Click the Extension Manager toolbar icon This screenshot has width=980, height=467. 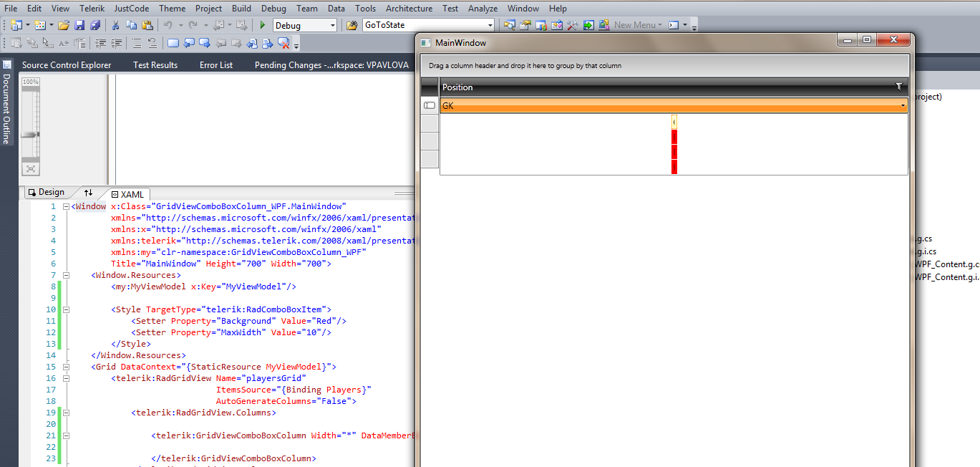tap(604, 25)
